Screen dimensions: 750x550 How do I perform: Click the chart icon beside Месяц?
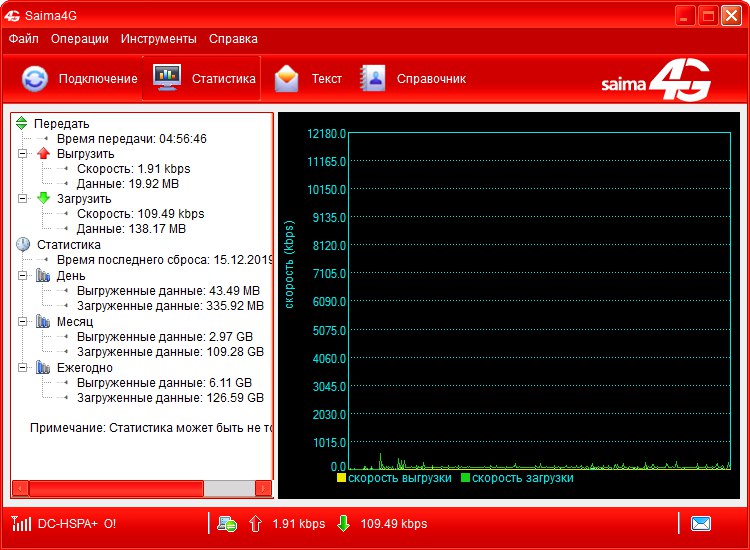[x=43, y=321]
